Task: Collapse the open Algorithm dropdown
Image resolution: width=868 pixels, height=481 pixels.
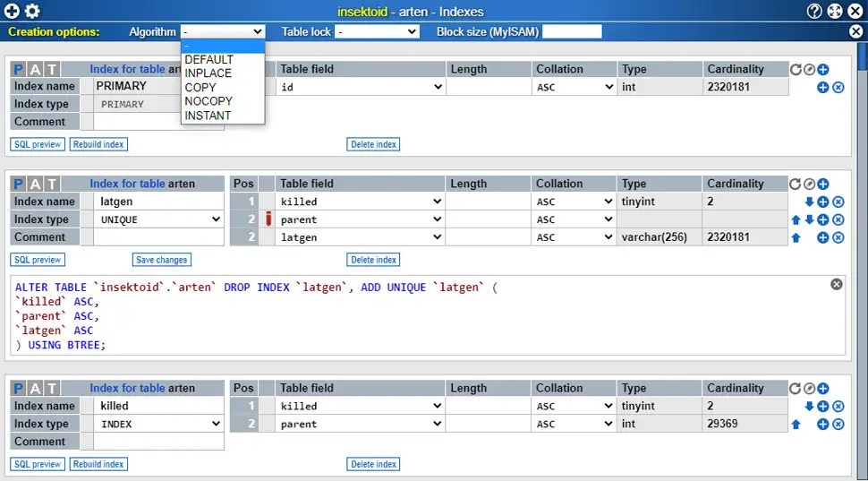Action: 223,31
